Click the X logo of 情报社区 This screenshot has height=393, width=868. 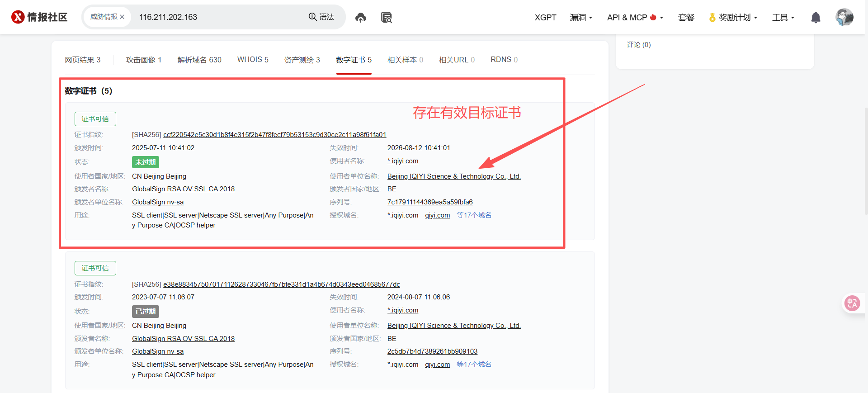(x=18, y=17)
